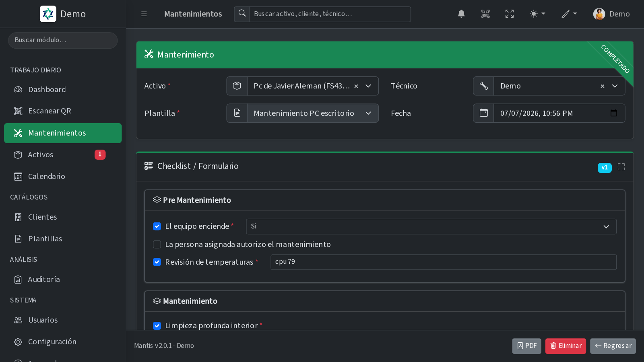644x362 pixels.
Task: Open the Plantilla dropdown
Action: click(313, 113)
